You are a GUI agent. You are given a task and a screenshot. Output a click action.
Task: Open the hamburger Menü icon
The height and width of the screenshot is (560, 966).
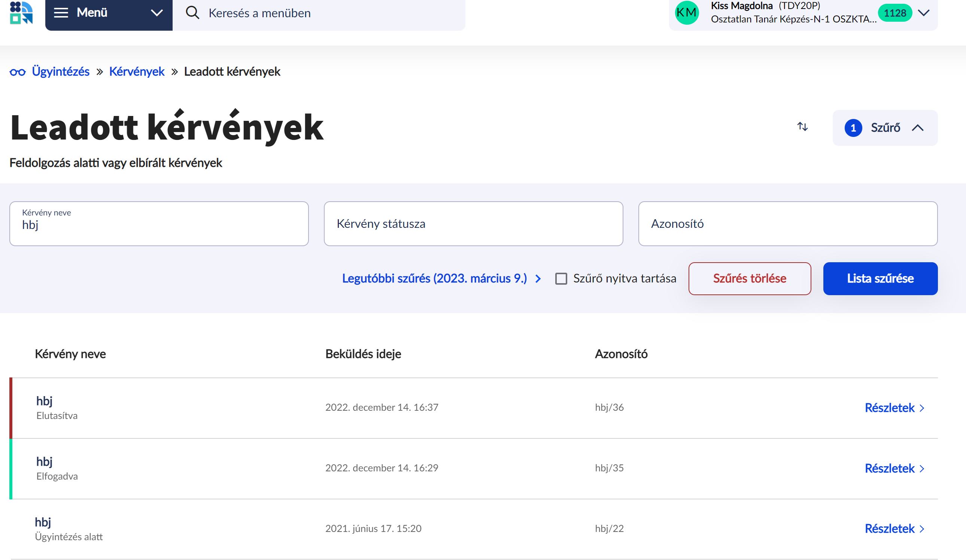click(61, 12)
